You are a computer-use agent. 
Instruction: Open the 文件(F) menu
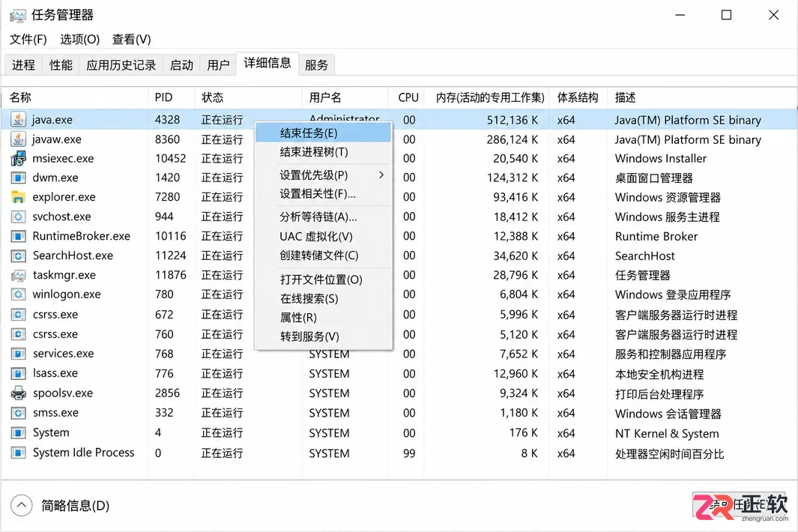point(28,39)
